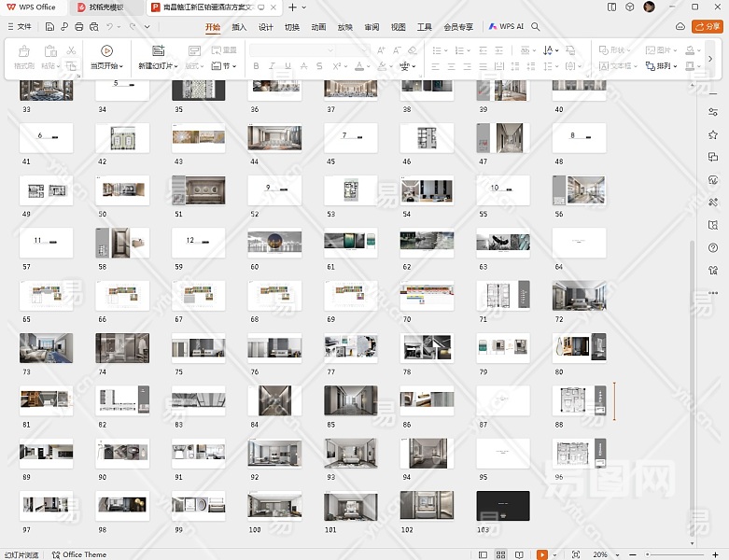Click the orange 分享 (Share) button

click(708, 27)
